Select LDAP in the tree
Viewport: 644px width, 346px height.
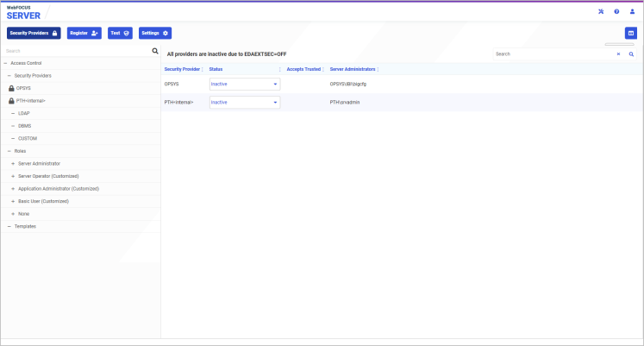24,113
